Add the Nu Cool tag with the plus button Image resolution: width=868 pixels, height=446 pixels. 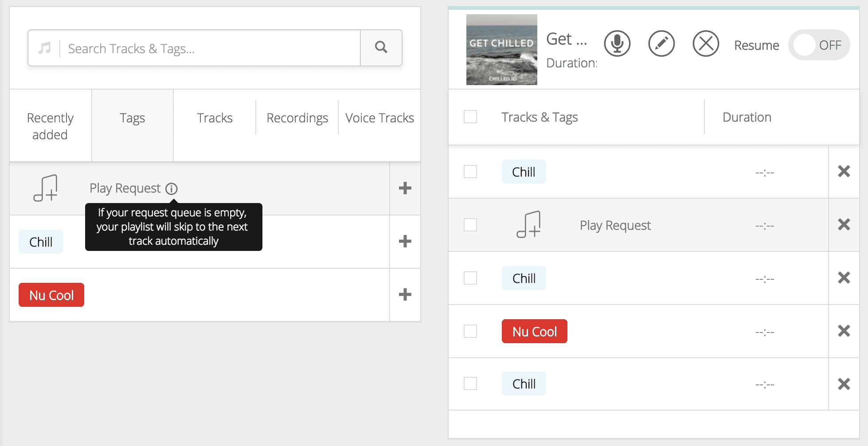coord(404,294)
